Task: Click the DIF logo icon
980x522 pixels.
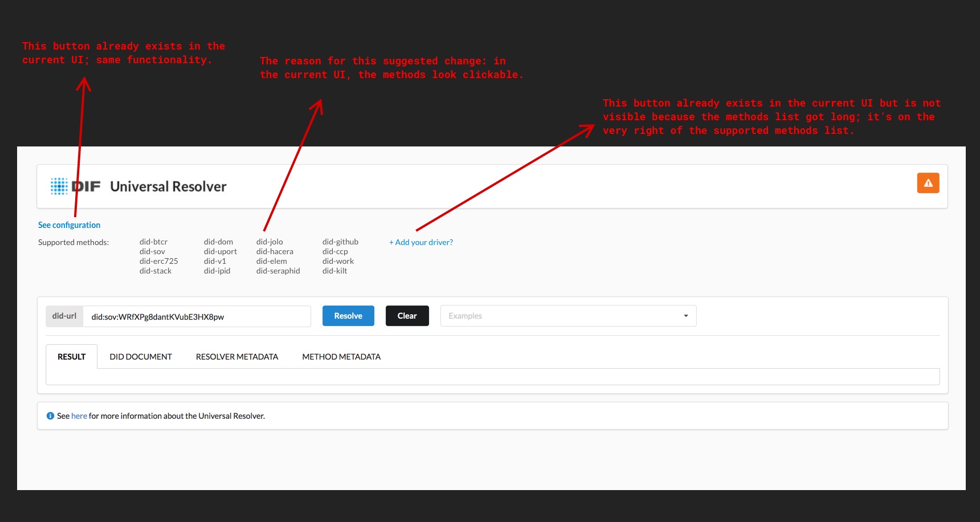Action: pos(60,186)
